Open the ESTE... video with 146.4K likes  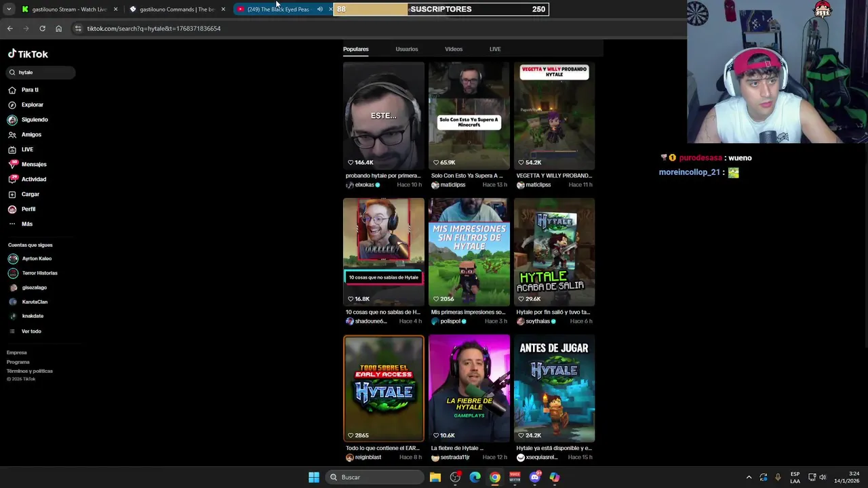pyautogui.click(x=384, y=116)
